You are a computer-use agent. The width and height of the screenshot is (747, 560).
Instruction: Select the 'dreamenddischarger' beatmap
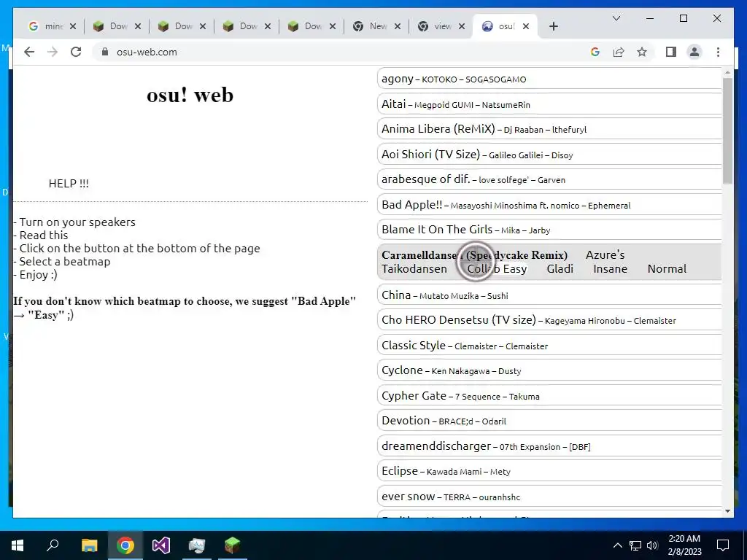point(549,446)
